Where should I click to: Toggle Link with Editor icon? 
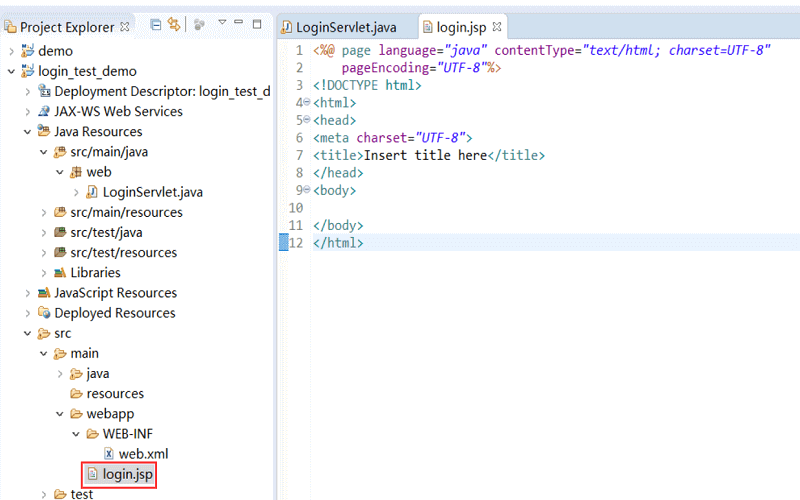pos(174,24)
